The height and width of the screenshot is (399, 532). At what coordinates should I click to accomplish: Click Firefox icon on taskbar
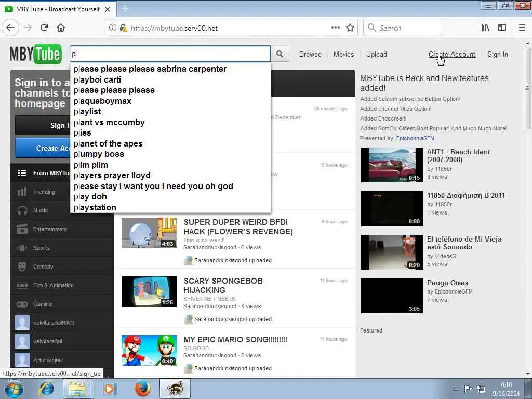click(143, 389)
